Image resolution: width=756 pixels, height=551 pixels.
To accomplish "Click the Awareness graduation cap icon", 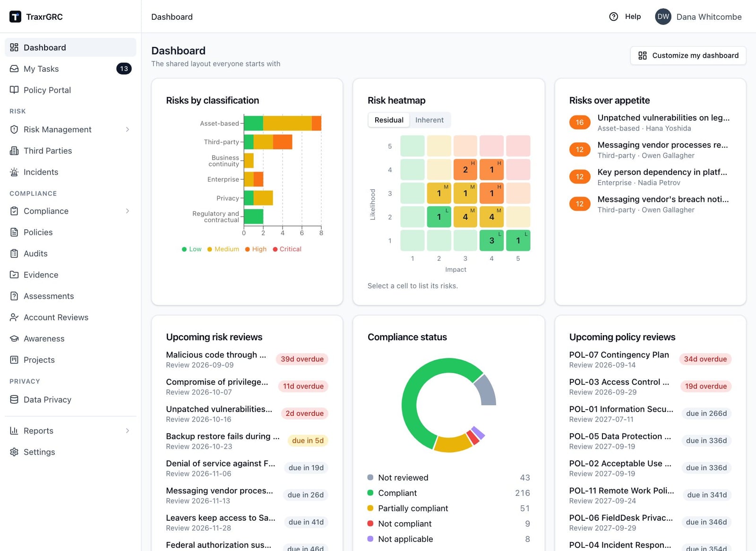I will pos(14,338).
